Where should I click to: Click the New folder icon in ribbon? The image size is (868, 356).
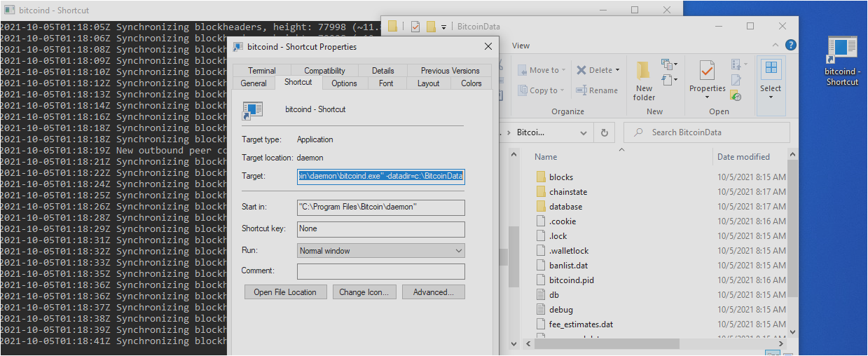point(644,71)
